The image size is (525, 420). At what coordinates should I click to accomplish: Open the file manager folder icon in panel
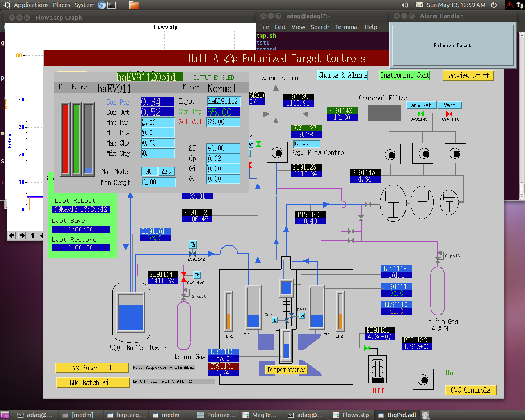click(133, 5)
